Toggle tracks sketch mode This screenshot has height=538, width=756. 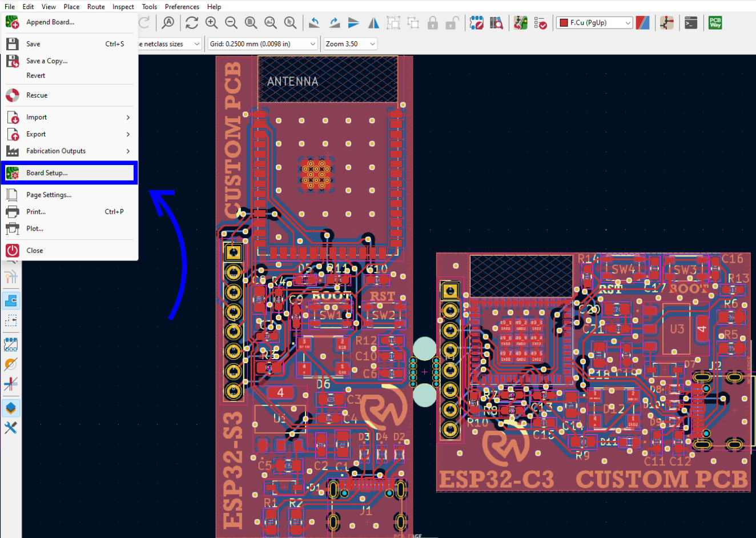point(11,384)
